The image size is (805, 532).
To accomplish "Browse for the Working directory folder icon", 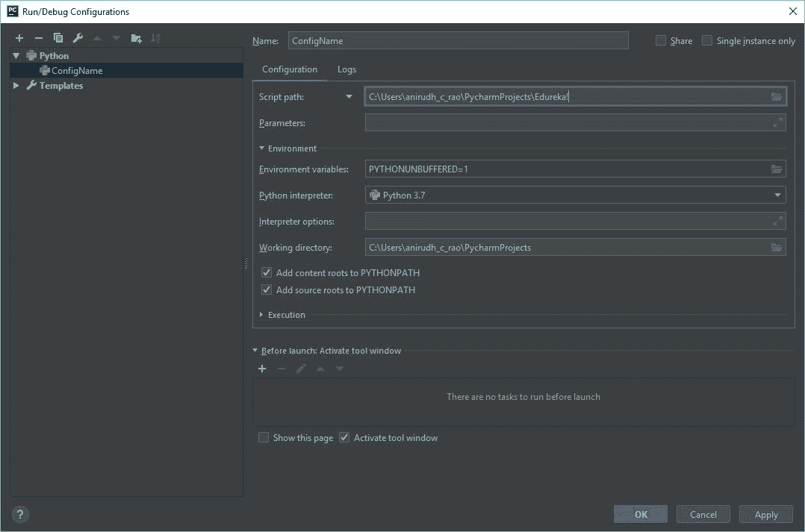I will 777,247.
